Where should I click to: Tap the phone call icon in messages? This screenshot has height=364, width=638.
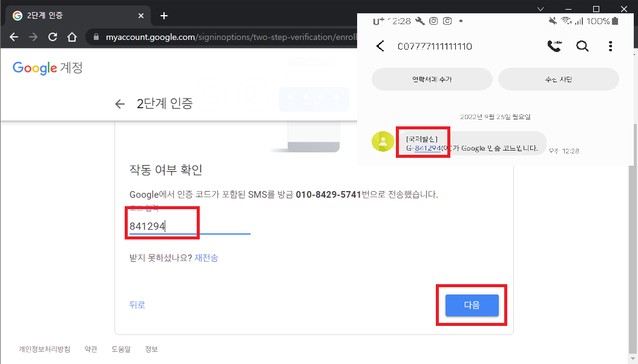554,46
